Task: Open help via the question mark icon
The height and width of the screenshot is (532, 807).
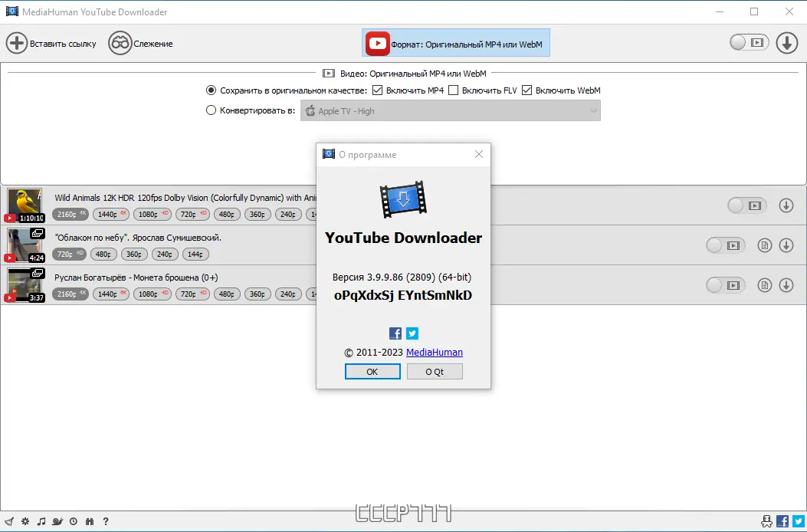Action: coord(106,521)
